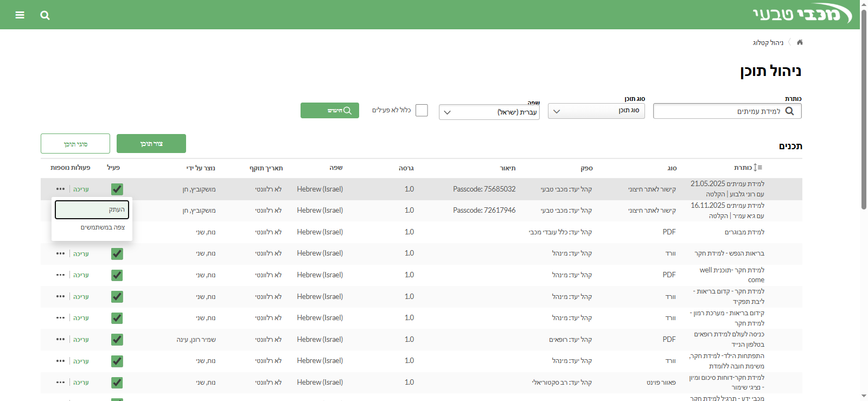
Task: Click the title 16.11.2025 למידת עמיתים עם גיא עמיר
Action: point(727,211)
